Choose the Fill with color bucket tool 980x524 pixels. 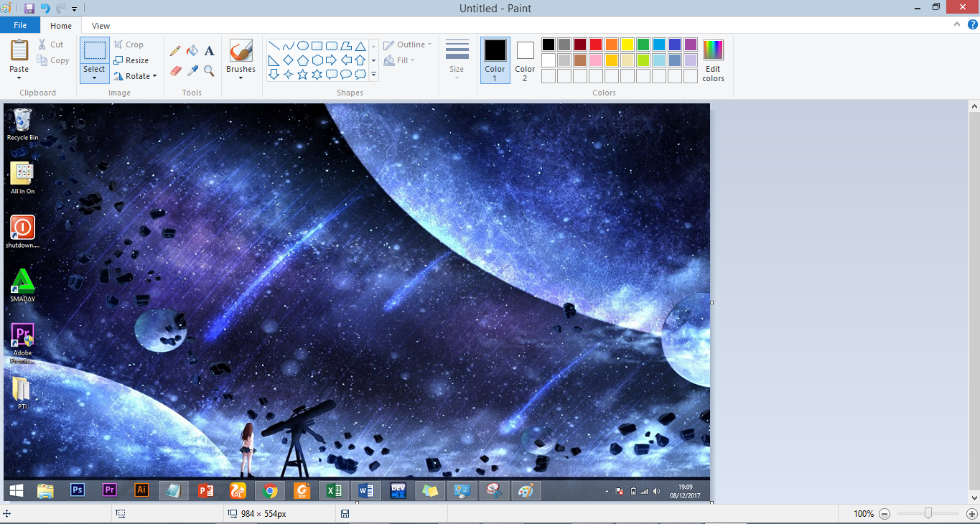(192, 51)
